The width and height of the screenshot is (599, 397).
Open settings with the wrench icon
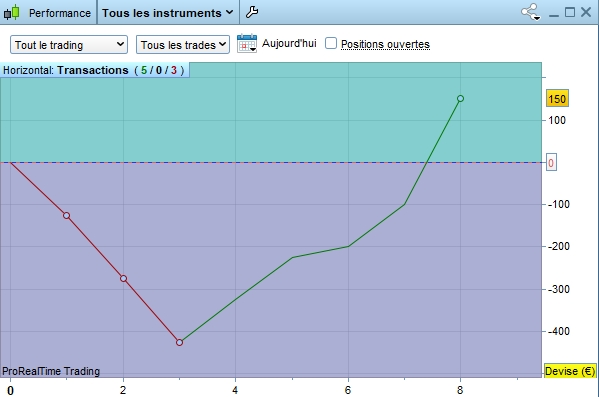tap(252, 12)
